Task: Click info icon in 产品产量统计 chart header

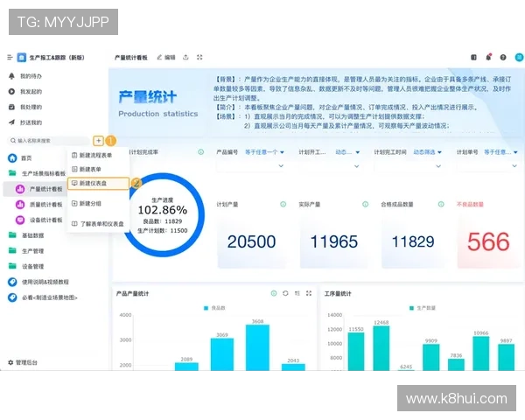Action: point(274,293)
